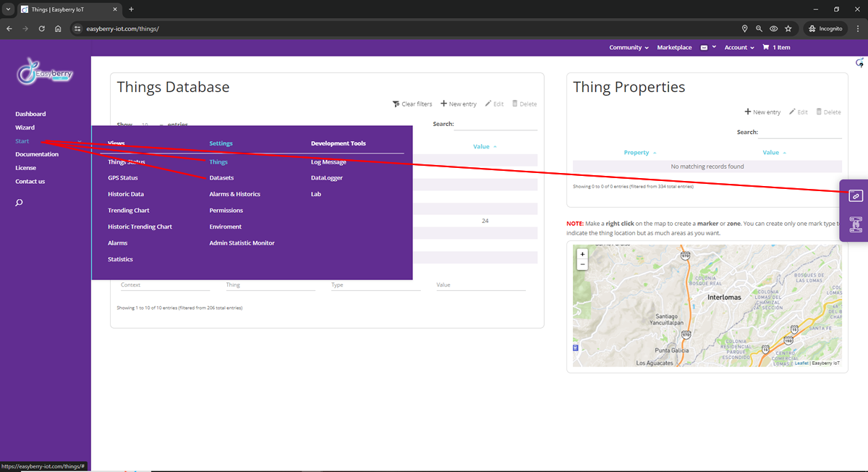868x472 pixels.
Task: Open Datasets under Settings menu
Action: [221, 178]
